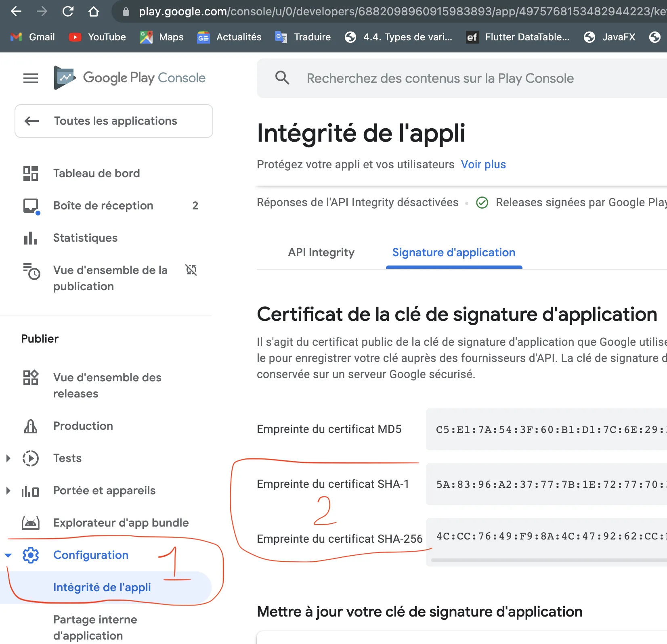Open Tableau de bord
This screenshot has height=644, width=667.
(96, 174)
